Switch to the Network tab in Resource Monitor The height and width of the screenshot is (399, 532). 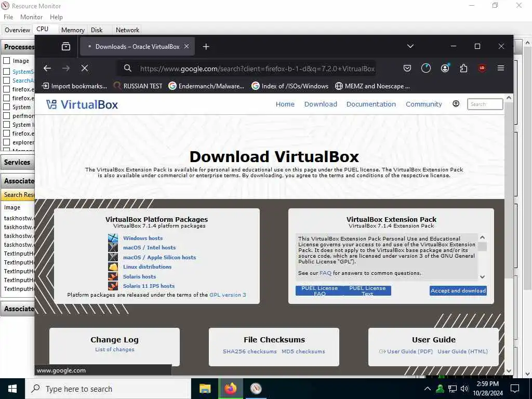(x=127, y=30)
